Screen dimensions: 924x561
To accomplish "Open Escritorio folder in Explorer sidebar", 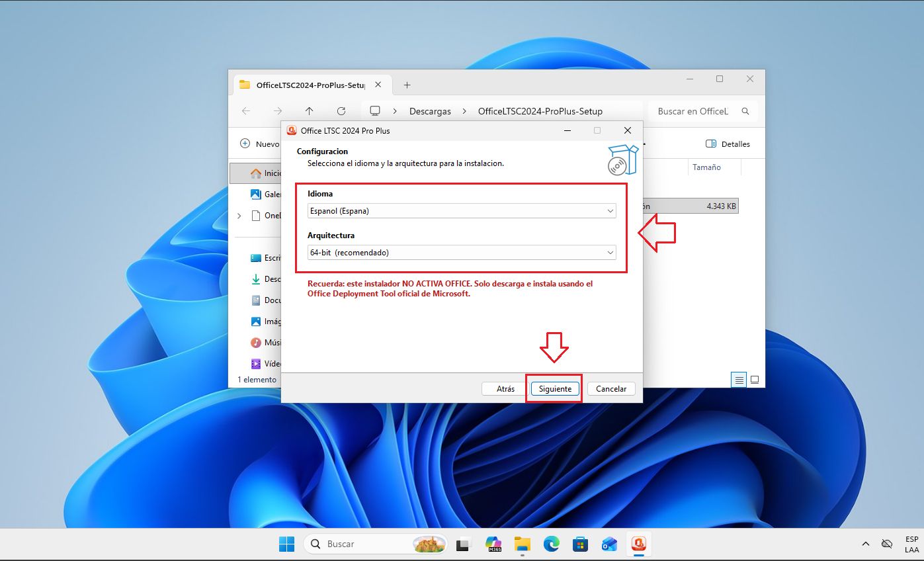I will [x=265, y=258].
